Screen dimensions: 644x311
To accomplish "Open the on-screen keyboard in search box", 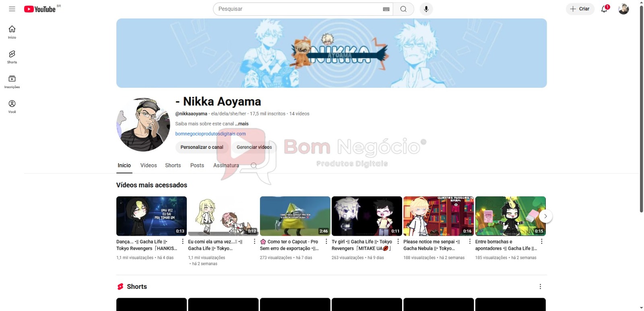I will 386,9.
